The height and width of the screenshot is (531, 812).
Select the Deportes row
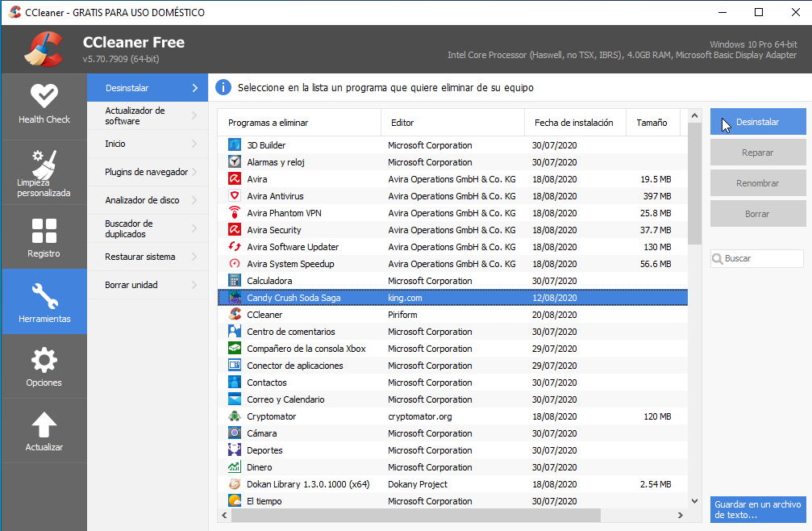(452, 450)
